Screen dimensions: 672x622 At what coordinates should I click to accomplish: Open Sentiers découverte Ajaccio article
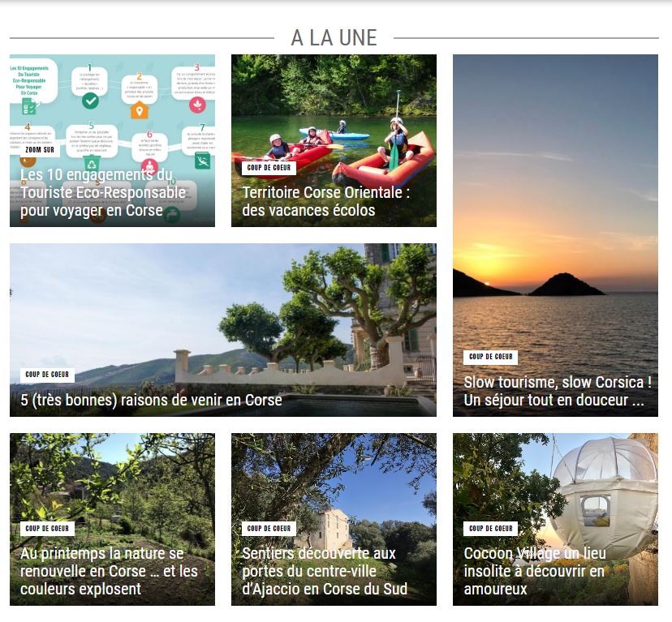325,571
